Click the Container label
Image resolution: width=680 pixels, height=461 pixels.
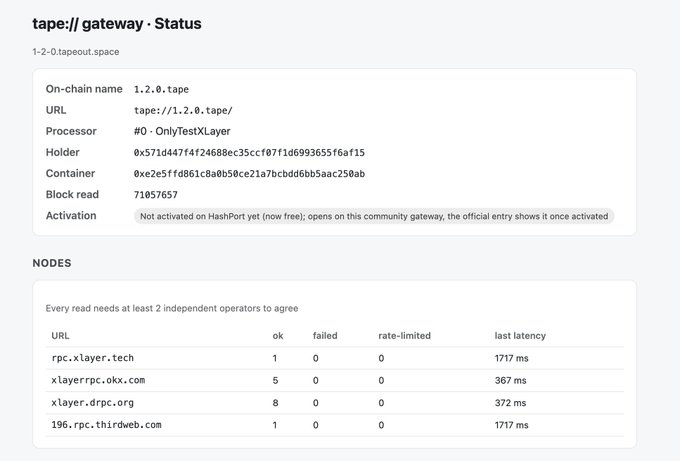(70, 173)
